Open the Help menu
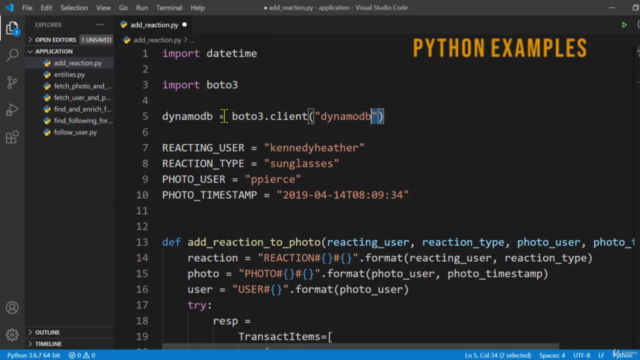This screenshot has width=640, height=360. 198,8
